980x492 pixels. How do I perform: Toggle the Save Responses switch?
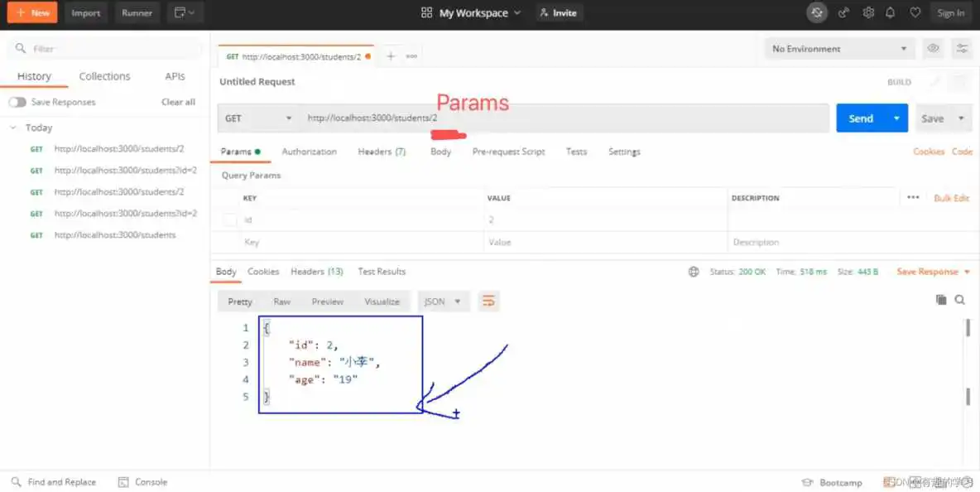point(17,102)
